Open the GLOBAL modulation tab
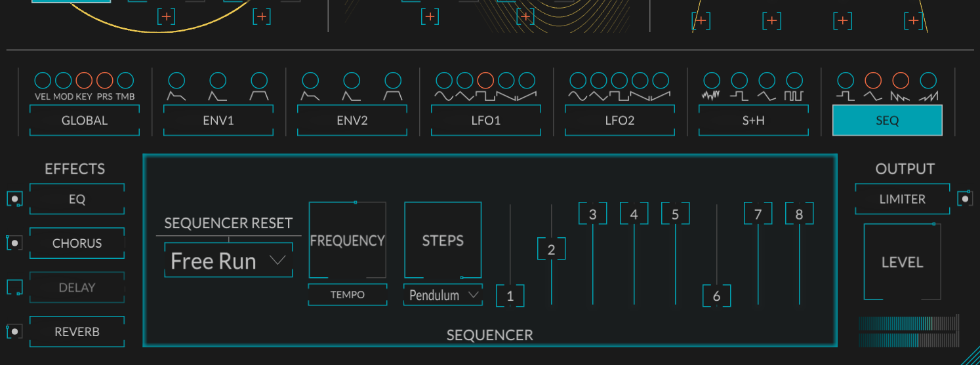Image resolution: width=980 pixels, height=365 pixels. click(x=85, y=121)
